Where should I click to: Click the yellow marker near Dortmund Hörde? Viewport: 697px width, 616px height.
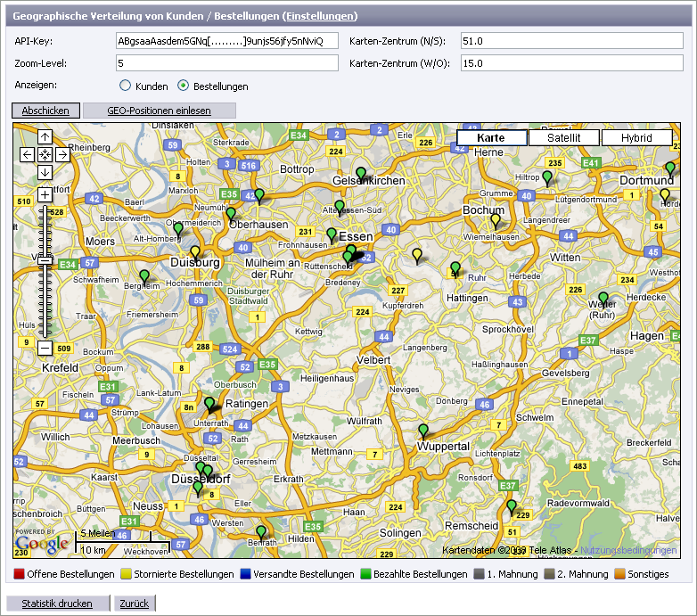665,195
